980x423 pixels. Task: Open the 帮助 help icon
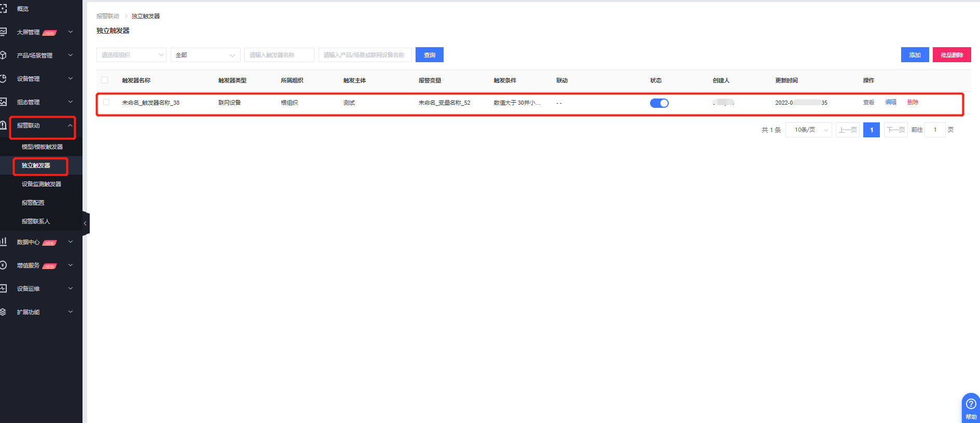pos(971,404)
